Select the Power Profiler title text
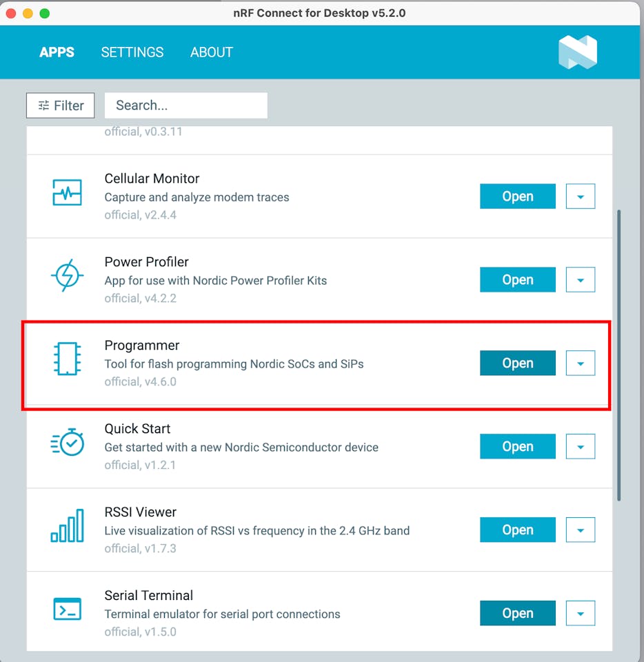This screenshot has width=644, height=662. coord(146,262)
